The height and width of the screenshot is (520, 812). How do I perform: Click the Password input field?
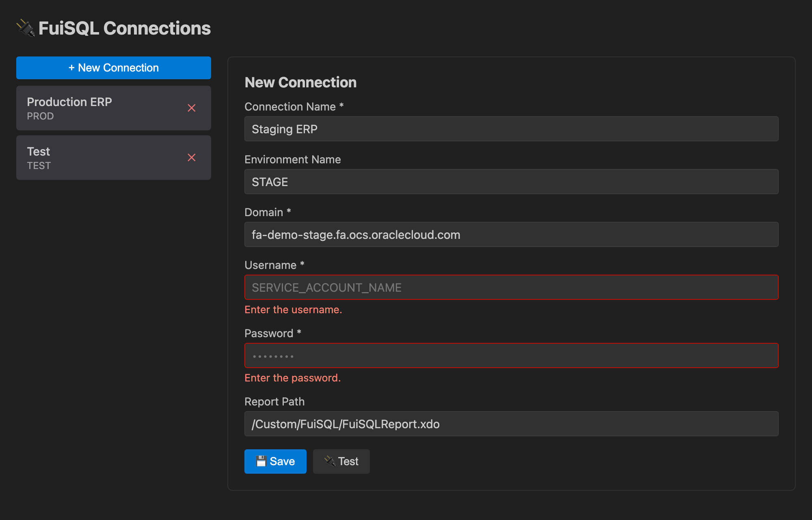pos(512,355)
